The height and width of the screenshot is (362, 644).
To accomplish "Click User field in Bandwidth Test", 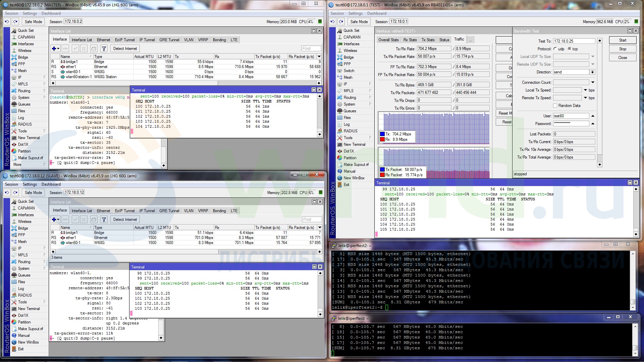I will [x=571, y=116].
